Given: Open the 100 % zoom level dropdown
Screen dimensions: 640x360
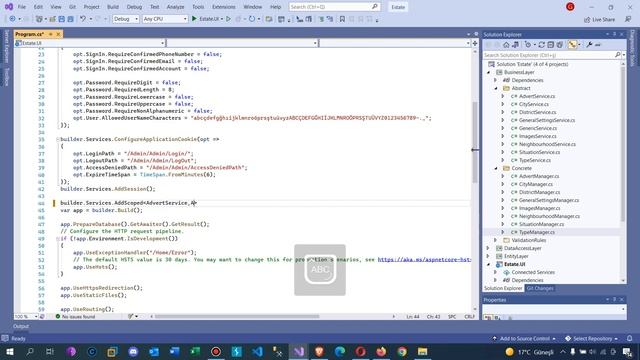Looking at the screenshot, I should click(26, 316).
